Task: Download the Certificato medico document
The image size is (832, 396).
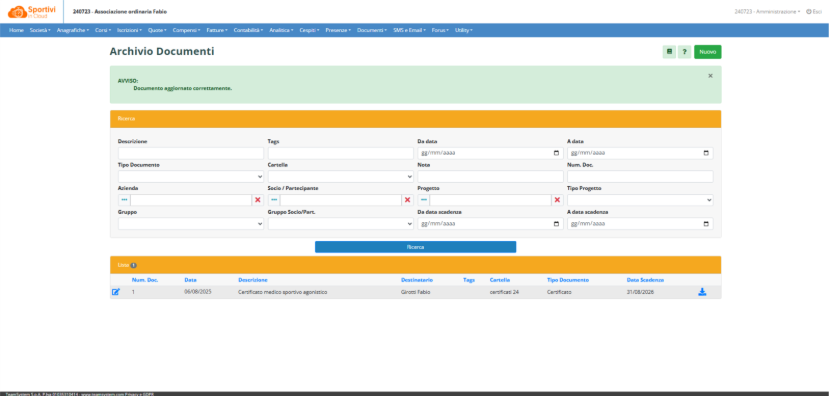Action: click(702, 292)
